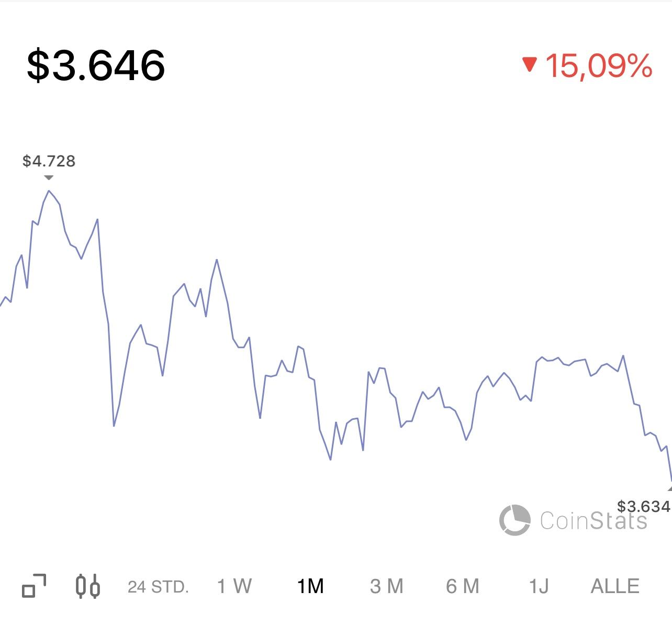The height and width of the screenshot is (625, 672).
Task: Click the small triangle above $3.634
Action: pyautogui.click(x=669, y=488)
